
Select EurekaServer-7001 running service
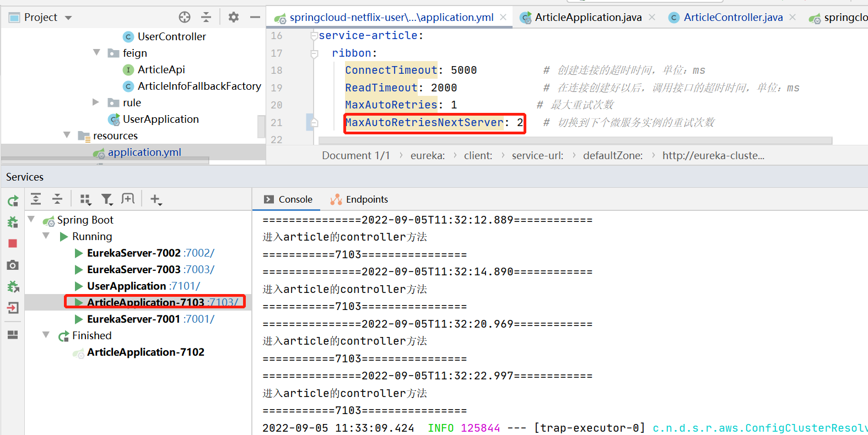click(x=134, y=319)
